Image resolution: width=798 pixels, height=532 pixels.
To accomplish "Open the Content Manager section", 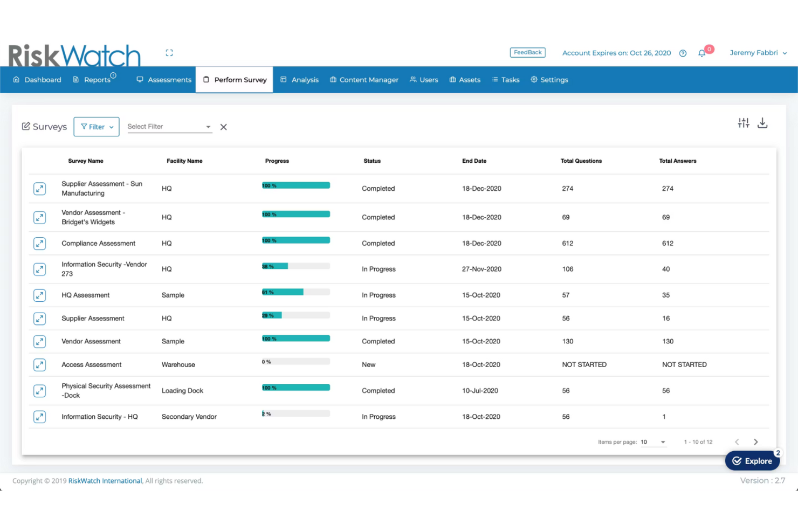I will tap(364, 79).
